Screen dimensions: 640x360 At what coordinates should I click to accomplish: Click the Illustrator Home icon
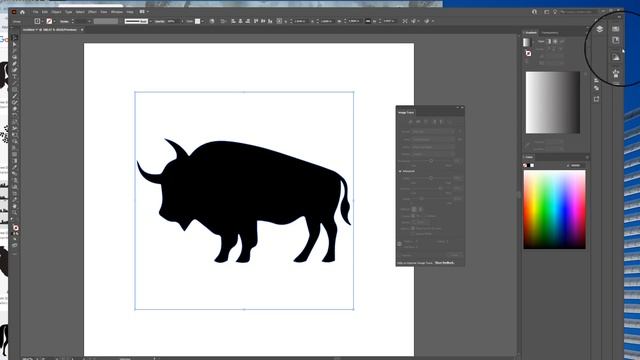tap(22, 12)
